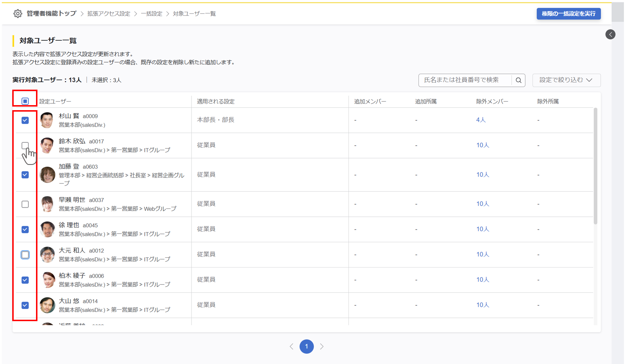Open 10人 excluded members for 大元 和人
This screenshot has width=625, height=364.
(x=483, y=254)
